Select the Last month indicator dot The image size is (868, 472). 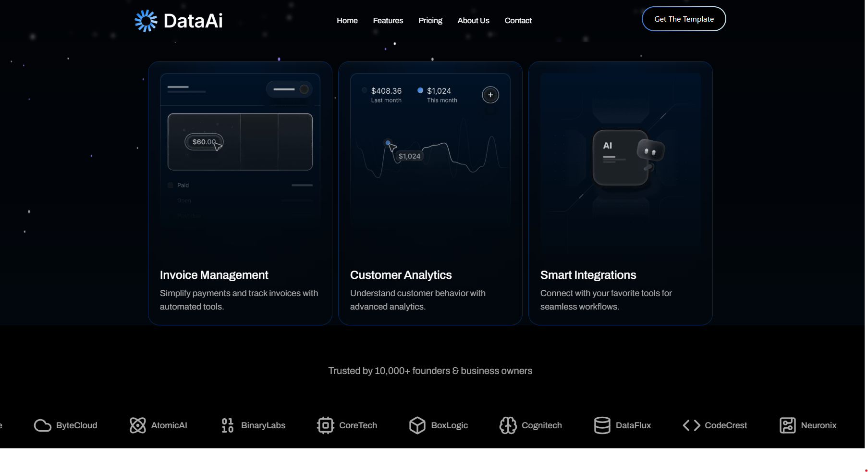tap(364, 90)
